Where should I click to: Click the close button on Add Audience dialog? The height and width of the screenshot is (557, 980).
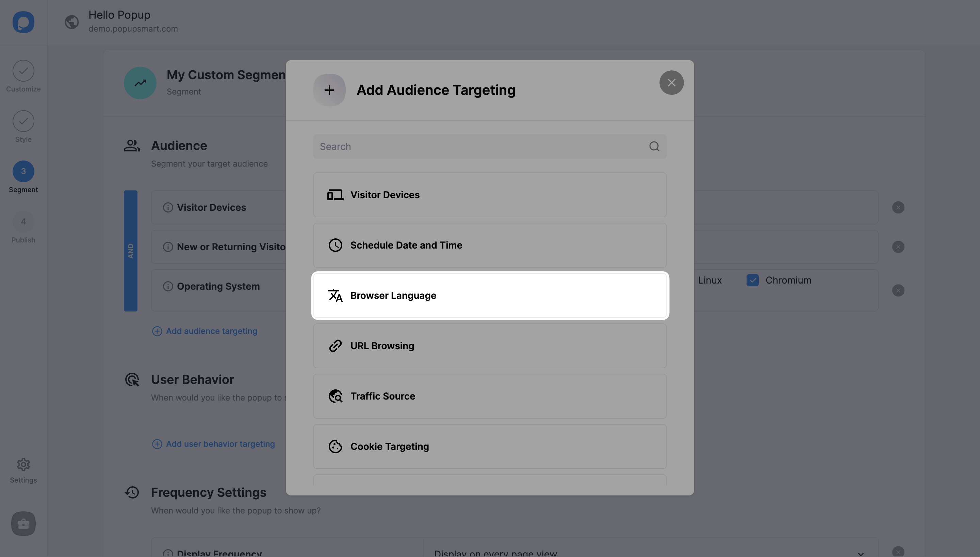tap(671, 82)
